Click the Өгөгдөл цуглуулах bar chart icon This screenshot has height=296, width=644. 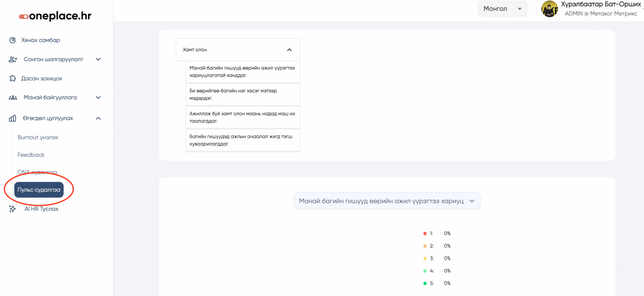click(12, 118)
